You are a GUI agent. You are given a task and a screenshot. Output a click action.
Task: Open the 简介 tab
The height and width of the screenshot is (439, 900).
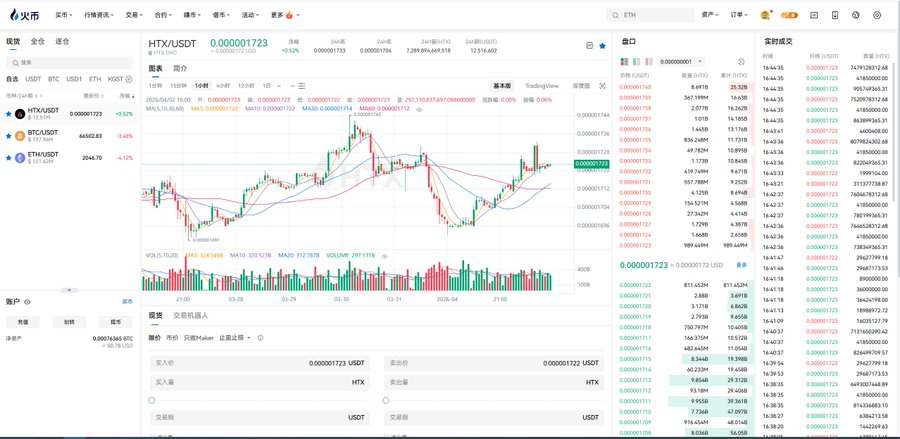click(x=180, y=68)
